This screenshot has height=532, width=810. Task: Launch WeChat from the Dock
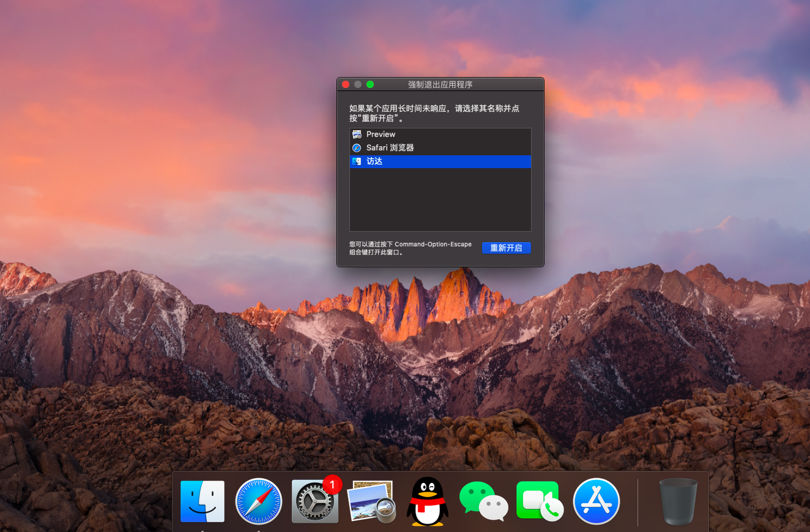[483, 501]
